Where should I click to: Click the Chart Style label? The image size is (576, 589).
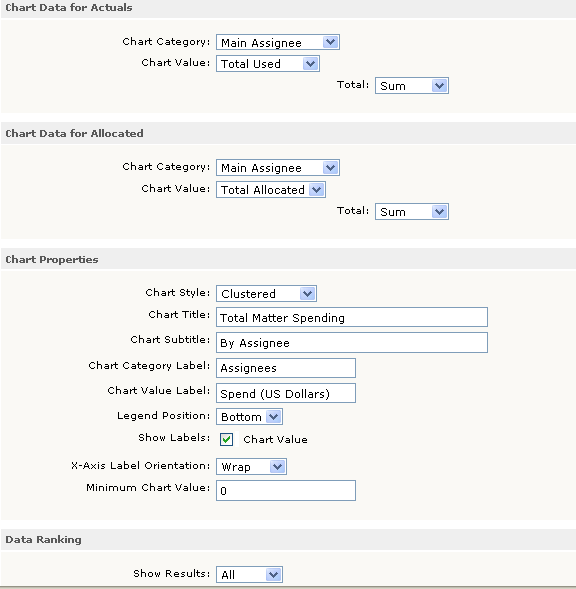177,293
